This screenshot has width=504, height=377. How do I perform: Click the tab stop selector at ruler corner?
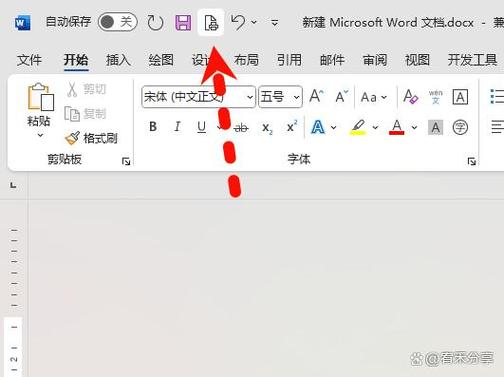(x=13, y=185)
